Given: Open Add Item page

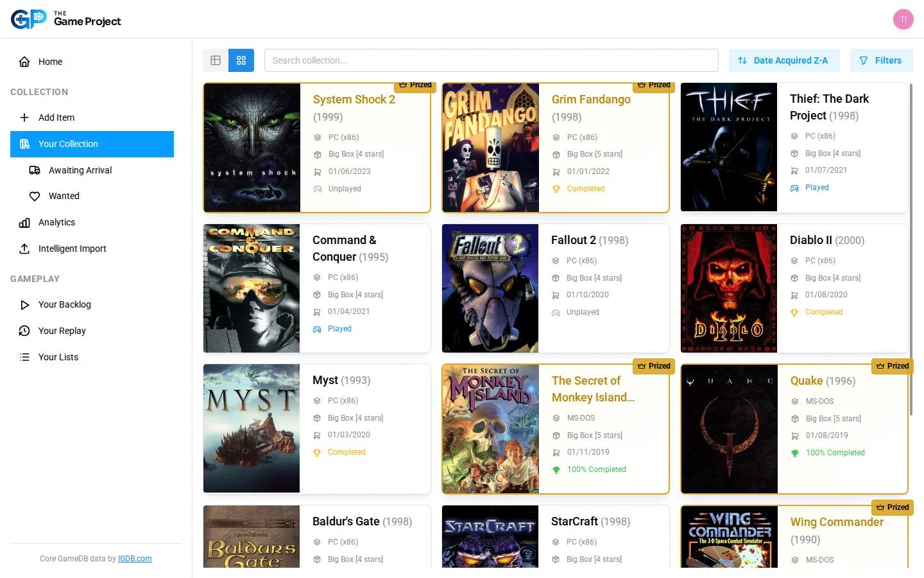Looking at the screenshot, I should [92, 118].
